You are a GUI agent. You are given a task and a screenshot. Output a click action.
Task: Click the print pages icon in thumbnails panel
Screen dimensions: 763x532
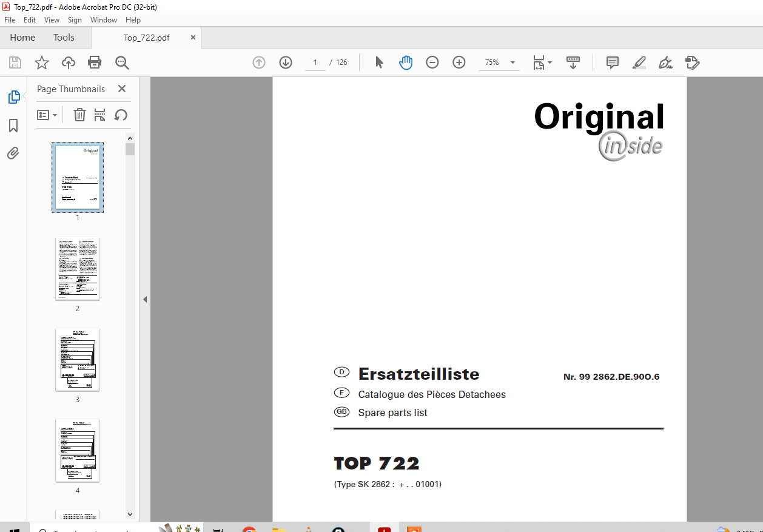pos(100,115)
